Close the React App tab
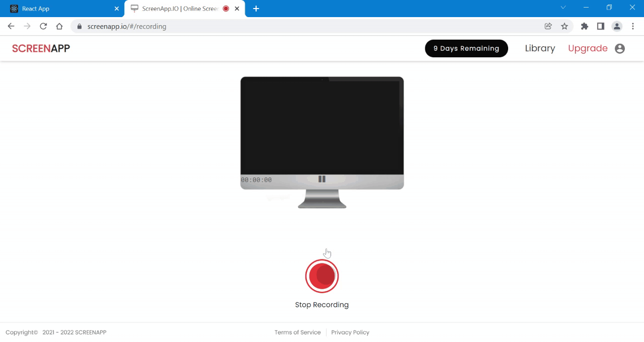Screen dimensions: 644x342 tap(117, 9)
